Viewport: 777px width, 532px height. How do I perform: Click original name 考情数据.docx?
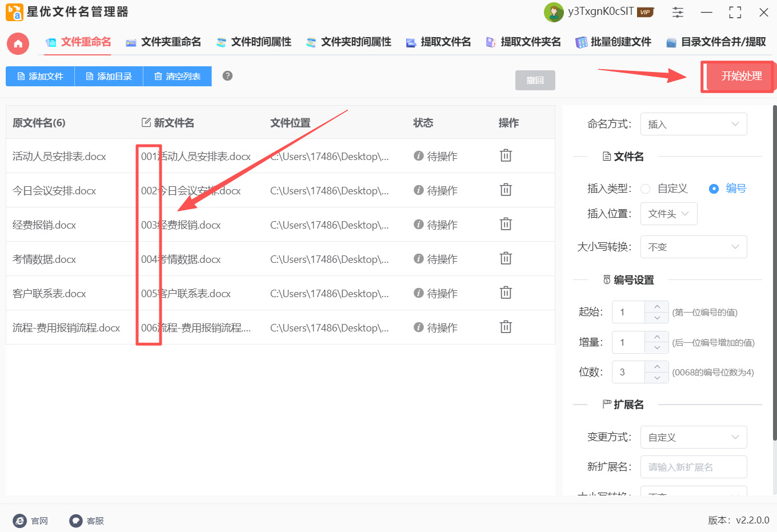tap(44, 259)
